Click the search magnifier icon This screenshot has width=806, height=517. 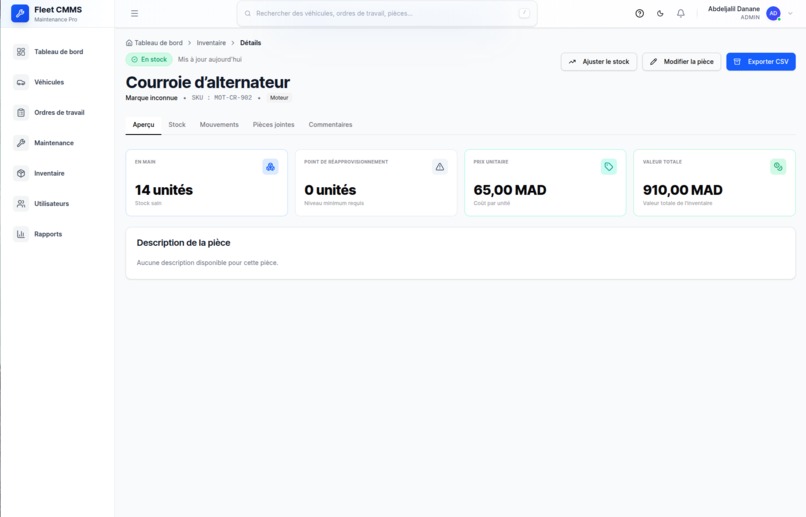[x=248, y=13]
